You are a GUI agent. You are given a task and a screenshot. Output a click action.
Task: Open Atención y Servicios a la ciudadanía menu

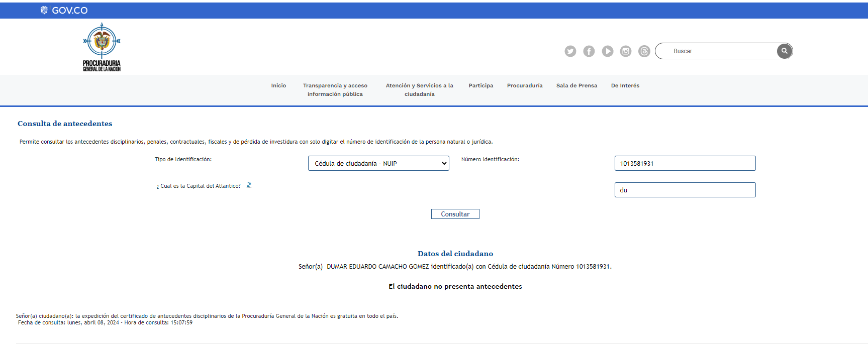click(x=419, y=90)
